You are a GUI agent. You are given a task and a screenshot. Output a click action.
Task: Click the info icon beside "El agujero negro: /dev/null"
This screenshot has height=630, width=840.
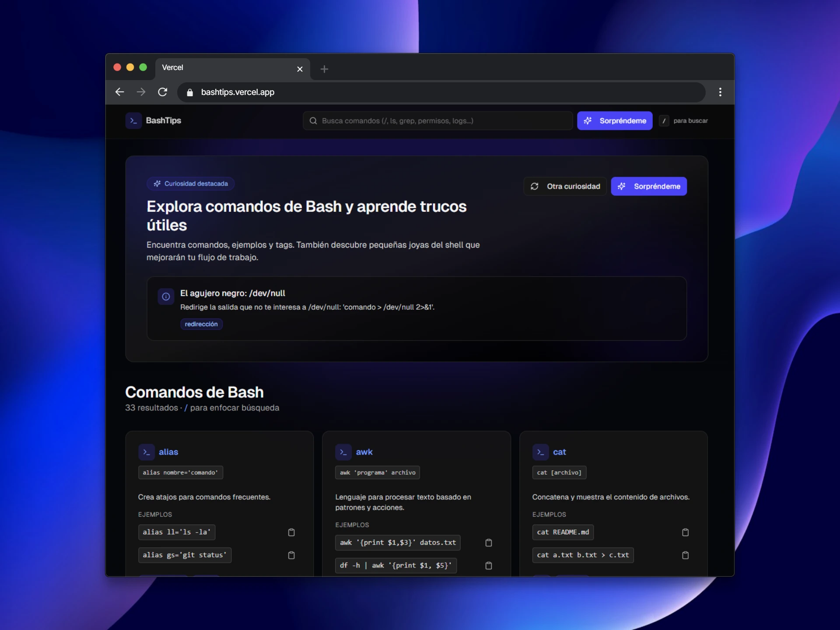166,297
